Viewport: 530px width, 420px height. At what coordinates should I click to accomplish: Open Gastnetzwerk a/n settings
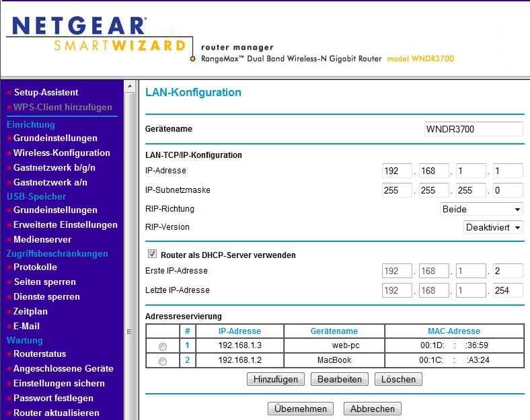click(x=50, y=182)
